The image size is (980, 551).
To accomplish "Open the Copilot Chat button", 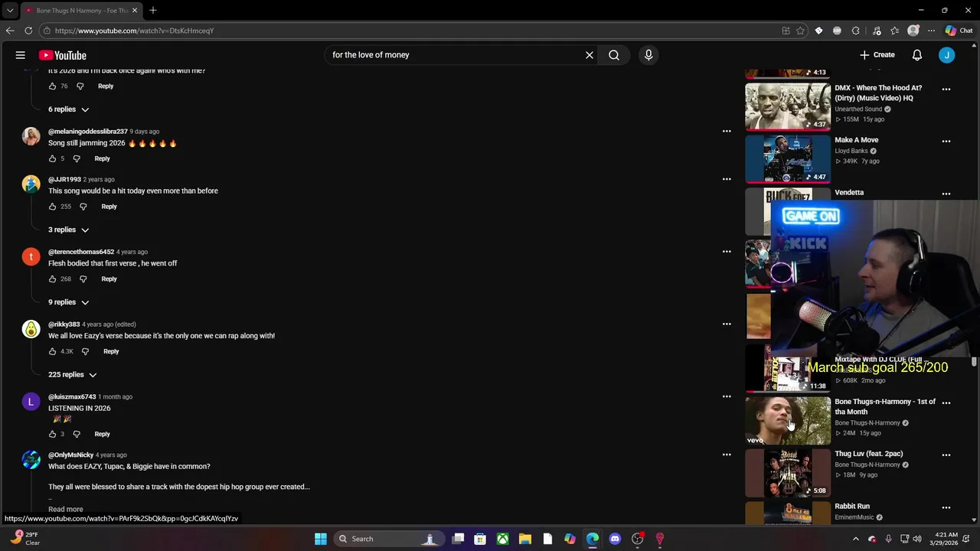I will pyautogui.click(x=959, y=31).
